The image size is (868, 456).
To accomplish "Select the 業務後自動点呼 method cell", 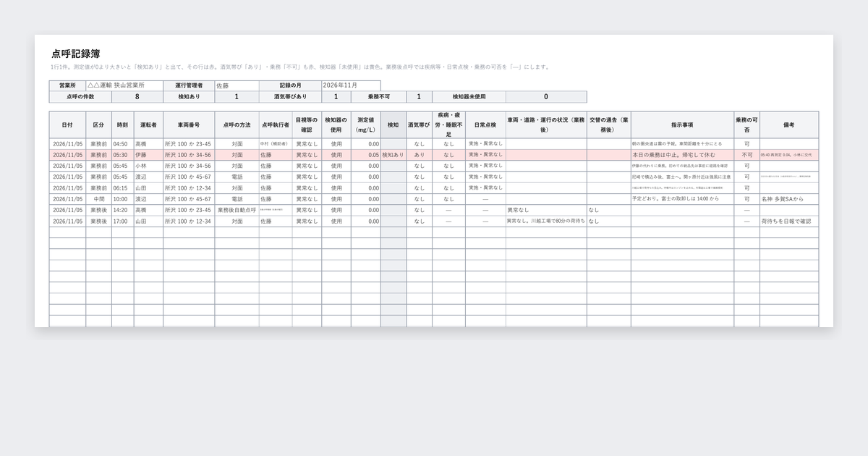I will [237, 210].
